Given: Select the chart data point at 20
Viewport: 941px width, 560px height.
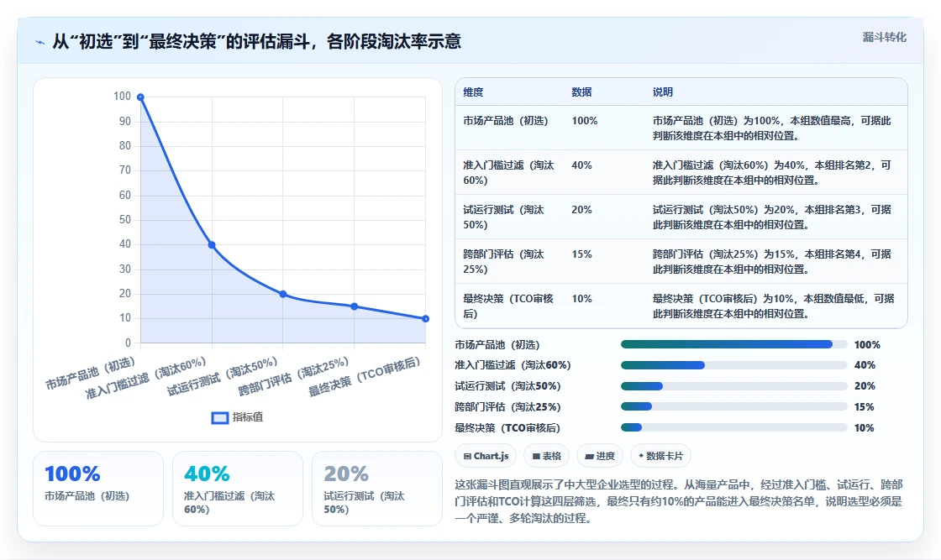Looking at the screenshot, I should (282, 294).
